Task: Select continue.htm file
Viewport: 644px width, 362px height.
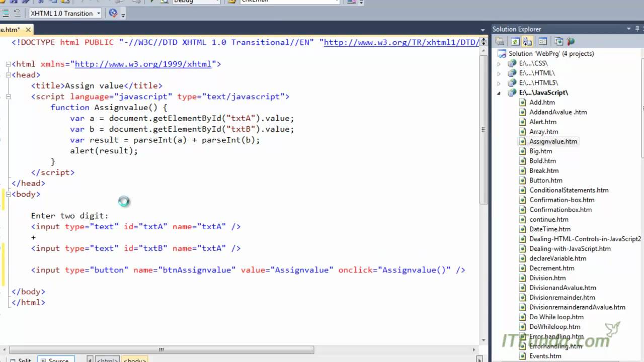Action: click(549, 219)
